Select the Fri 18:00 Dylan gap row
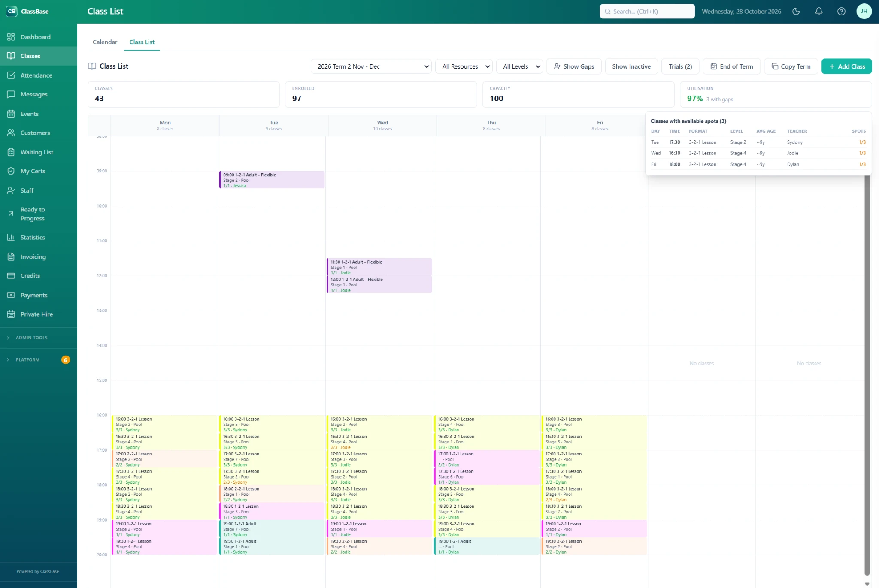Image resolution: width=879 pixels, height=588 pixels. (x=758, y=164)
